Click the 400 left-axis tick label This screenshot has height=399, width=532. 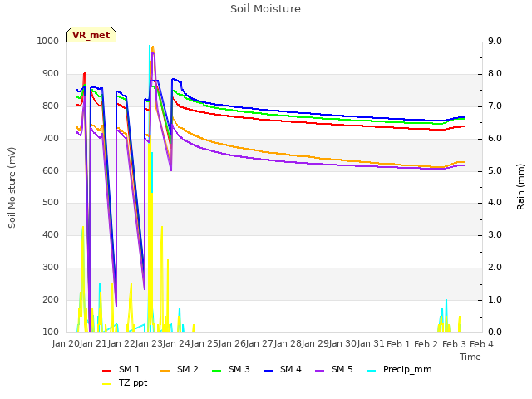coord(51,234)
